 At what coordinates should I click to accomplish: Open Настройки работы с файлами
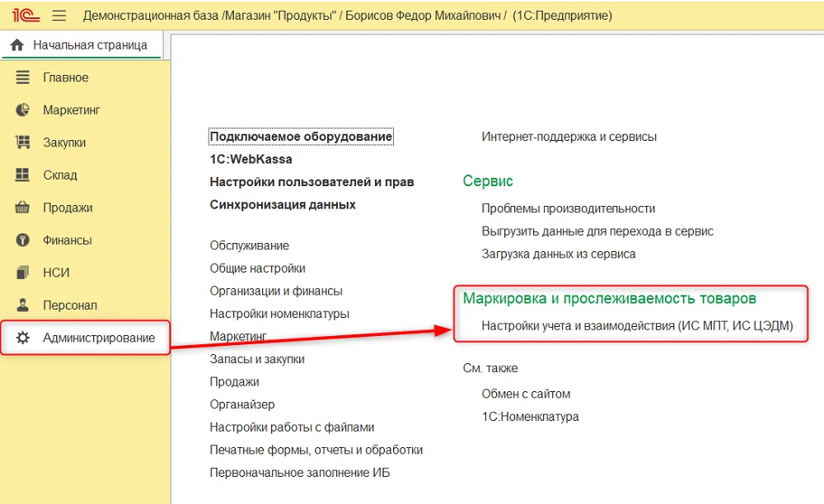pyautogui.click(x=292, y=427)
